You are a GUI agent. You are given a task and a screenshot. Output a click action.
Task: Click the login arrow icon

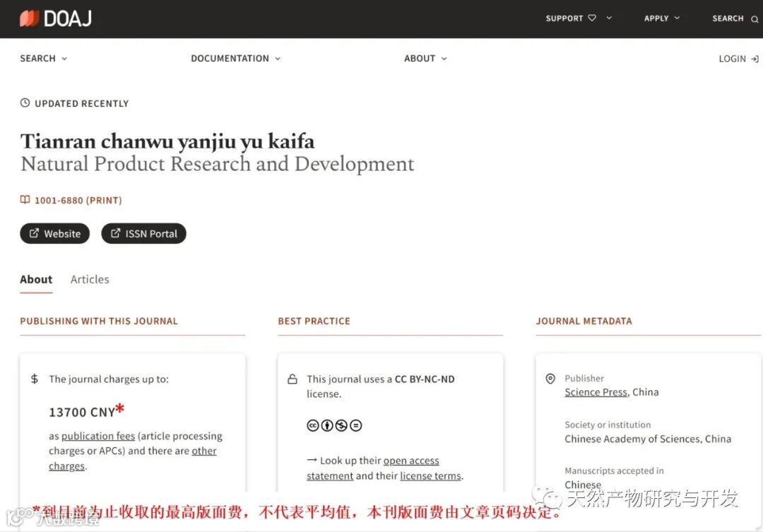755,59
